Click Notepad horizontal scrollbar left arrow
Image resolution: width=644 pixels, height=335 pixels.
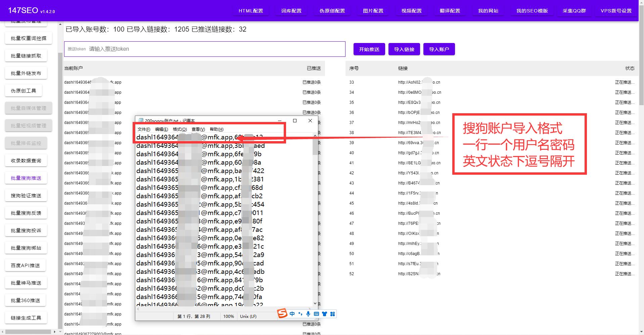click(138, 309)
